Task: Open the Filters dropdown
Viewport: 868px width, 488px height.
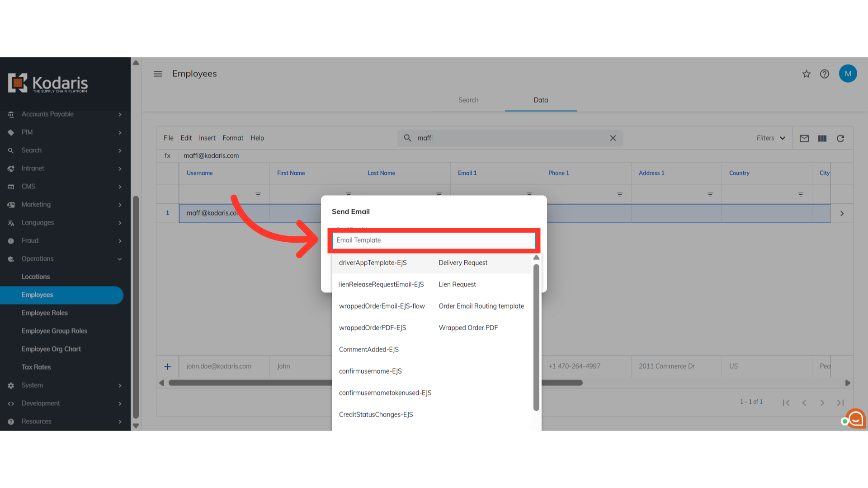Action: (770, 138)
